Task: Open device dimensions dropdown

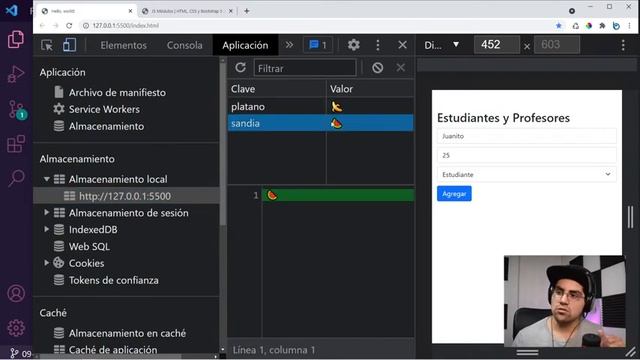Action: click(442, 45)
